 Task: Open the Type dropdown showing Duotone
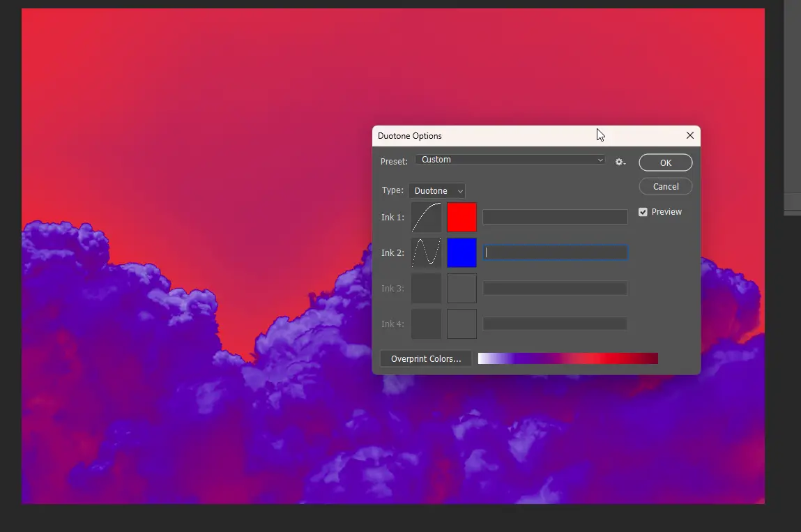point(436,190)
